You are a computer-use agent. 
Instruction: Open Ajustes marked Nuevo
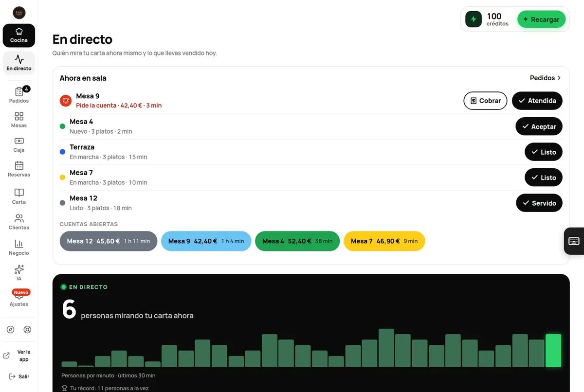[x=19, y=298]
